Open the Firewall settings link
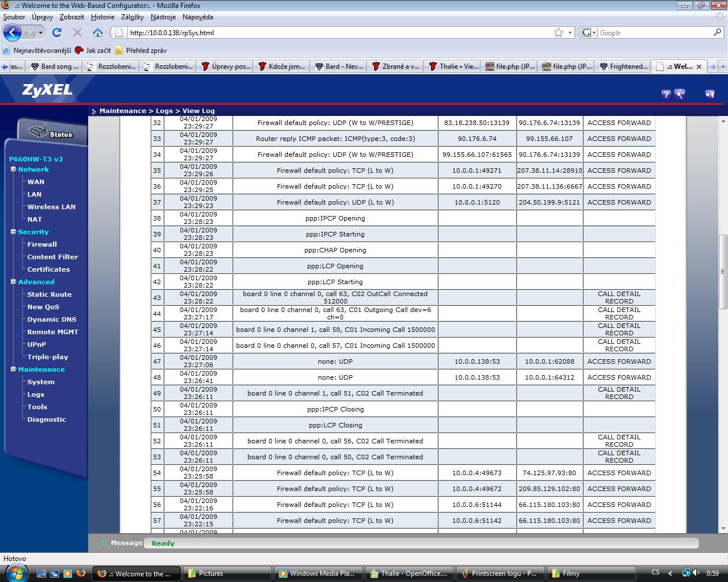The width and height of the screenshot is (728, 582). 42,244
